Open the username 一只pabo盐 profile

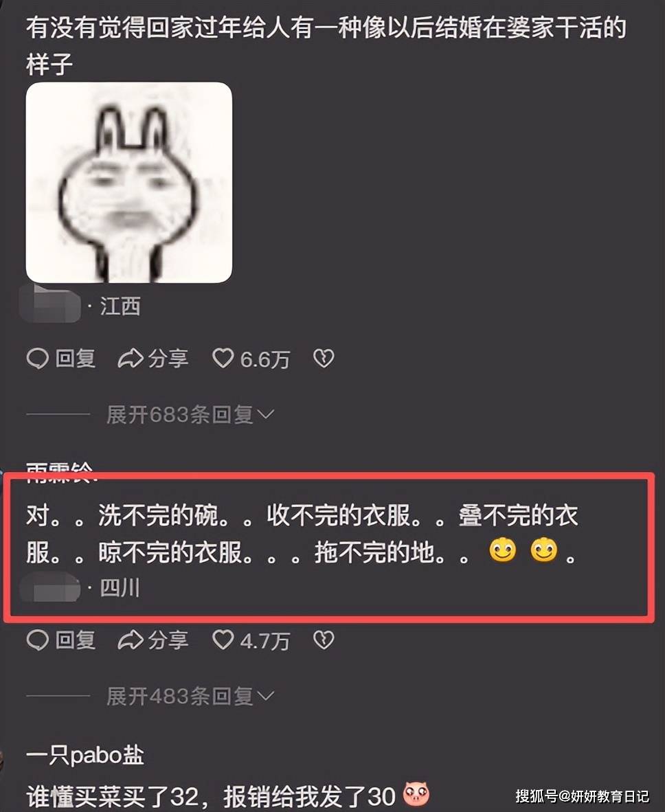(x=85, y=756)
